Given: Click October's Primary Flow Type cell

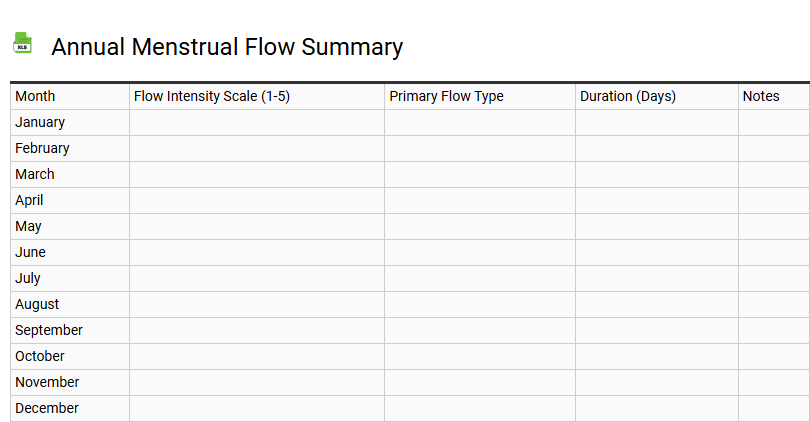Looking at the screenshot, I should click(480, 356).
